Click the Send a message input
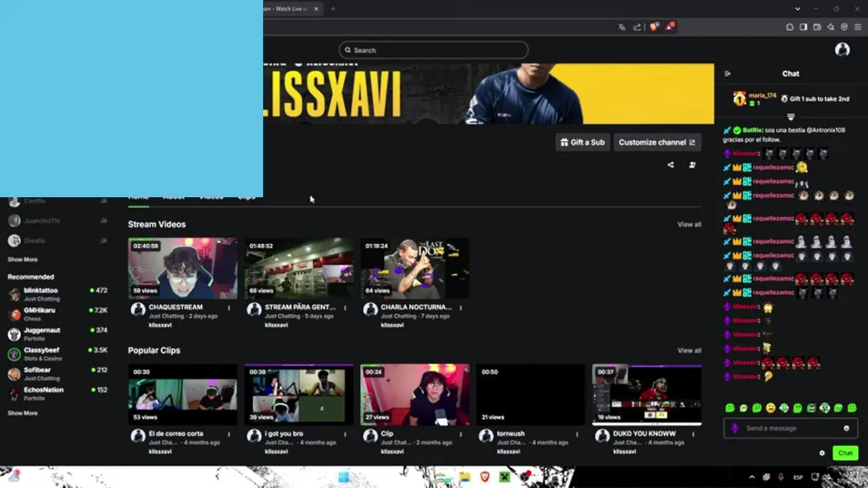 (790, 428)
